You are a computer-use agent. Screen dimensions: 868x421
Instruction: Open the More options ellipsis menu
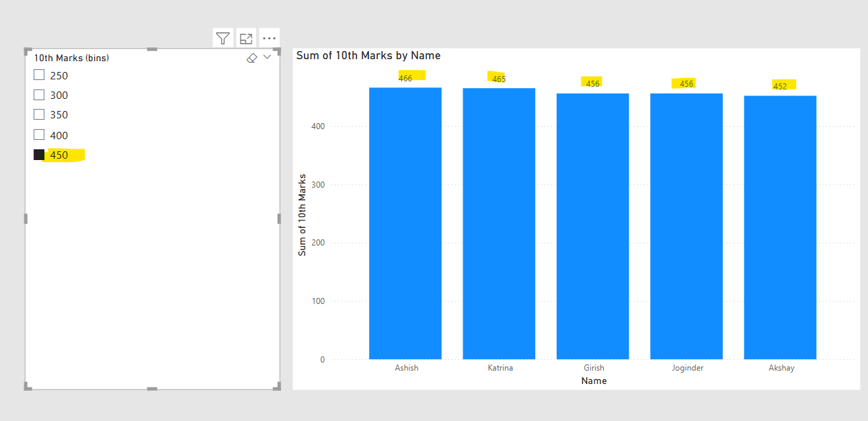269,38
